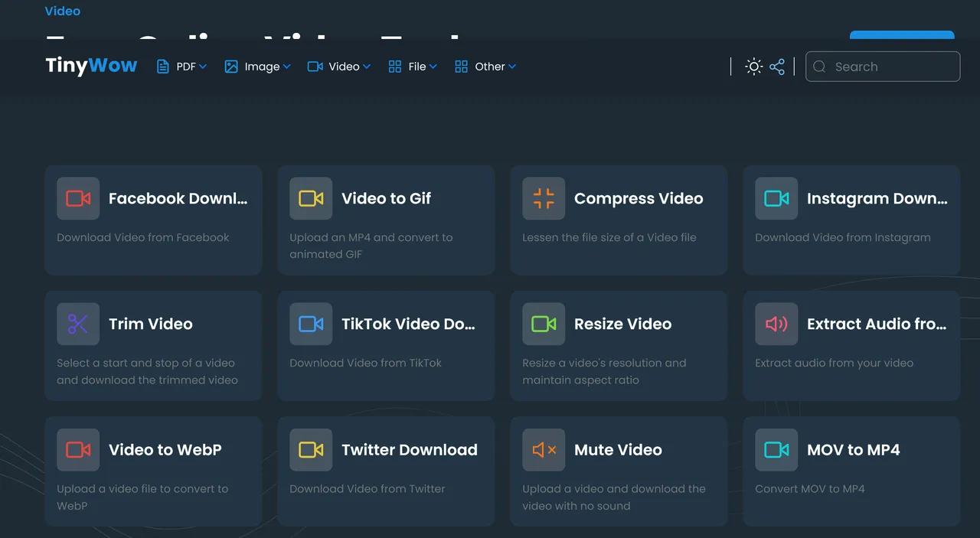This screenshot has width=980, height=538.
Task: Click 'Upload a video file to convert to WebP'
Action: point(142,497)
